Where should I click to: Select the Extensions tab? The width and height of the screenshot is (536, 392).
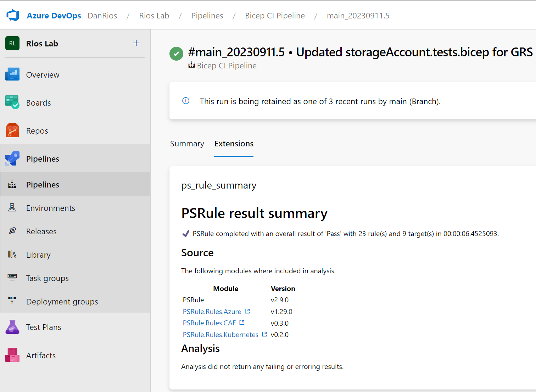coord(234,144)
